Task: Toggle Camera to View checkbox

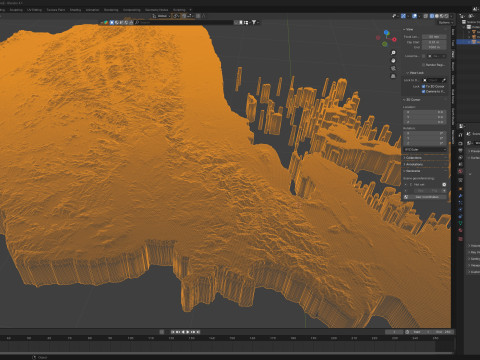Action: pyautogui.click(x=423, y=91)
